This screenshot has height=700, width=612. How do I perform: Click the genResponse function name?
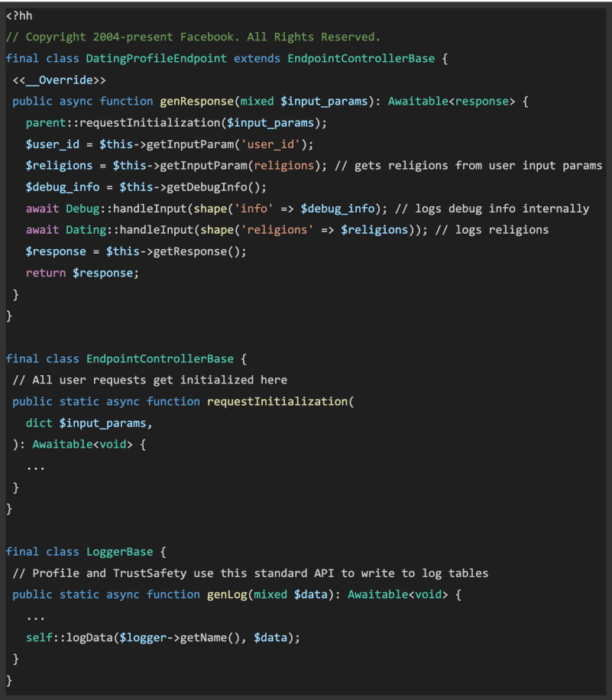[x=193, y=101]
